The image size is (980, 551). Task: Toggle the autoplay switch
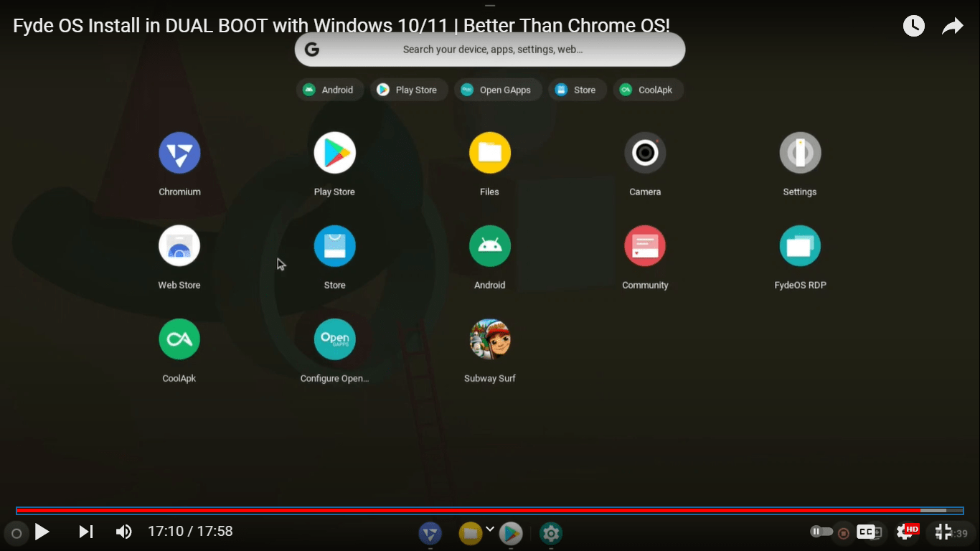[x=821, y=532]
